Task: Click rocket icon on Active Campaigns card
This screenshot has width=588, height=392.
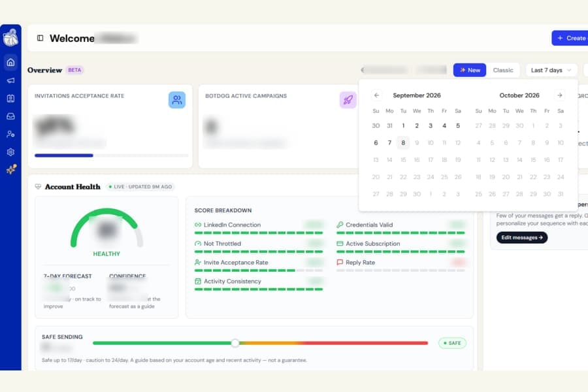Action: [348, 100]
